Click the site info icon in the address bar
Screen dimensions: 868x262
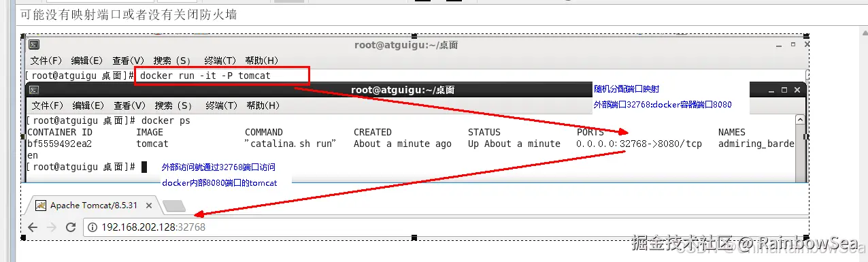[93, 227]
